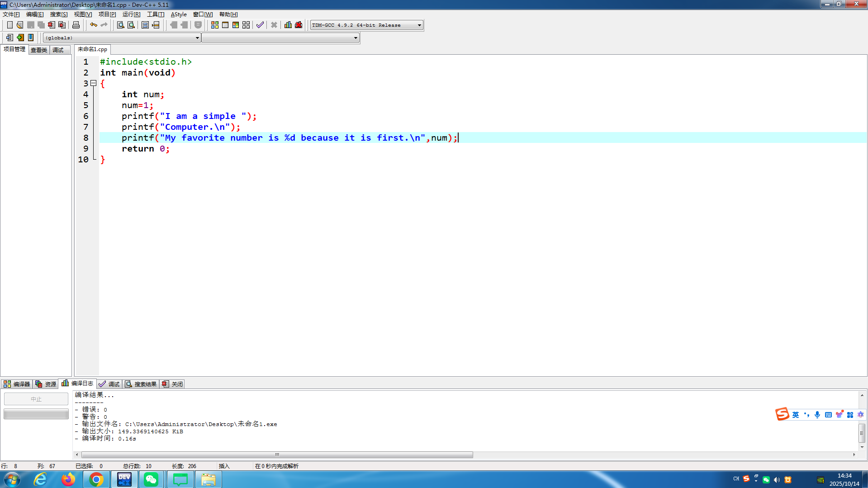Open the 运行[R] menu
Image resolution: width=868 pixels, height=488 pixels.
point(131,14)
